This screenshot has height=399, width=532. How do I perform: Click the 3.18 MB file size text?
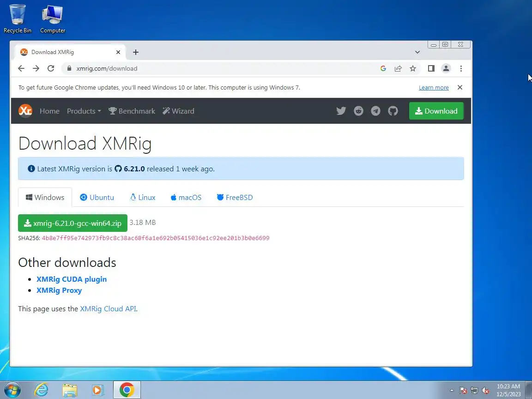(143, 223)
